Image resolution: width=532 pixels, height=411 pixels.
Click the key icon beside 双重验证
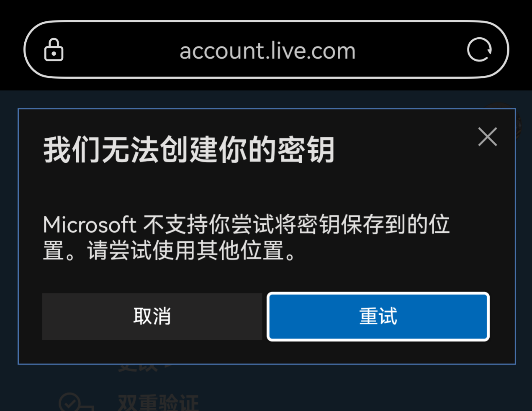point(75,402)
